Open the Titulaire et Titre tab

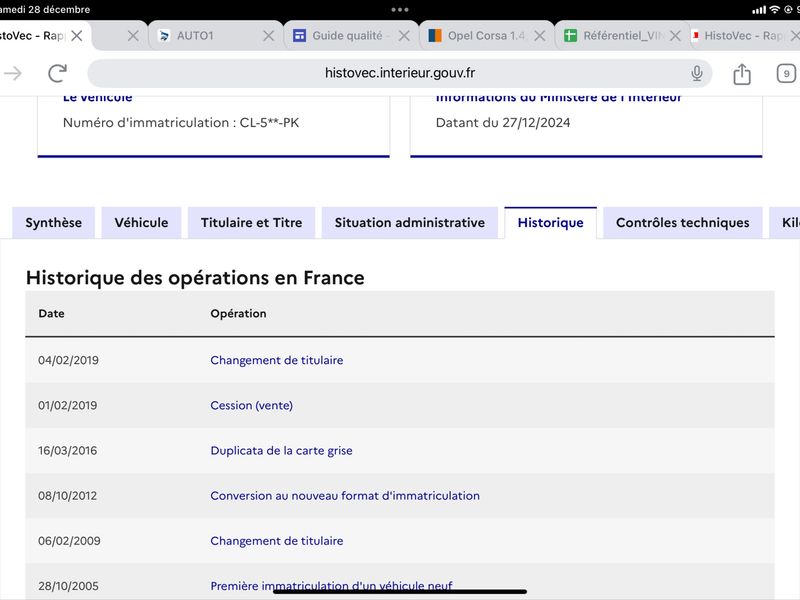pyautogui.click(x=252, y=223)
